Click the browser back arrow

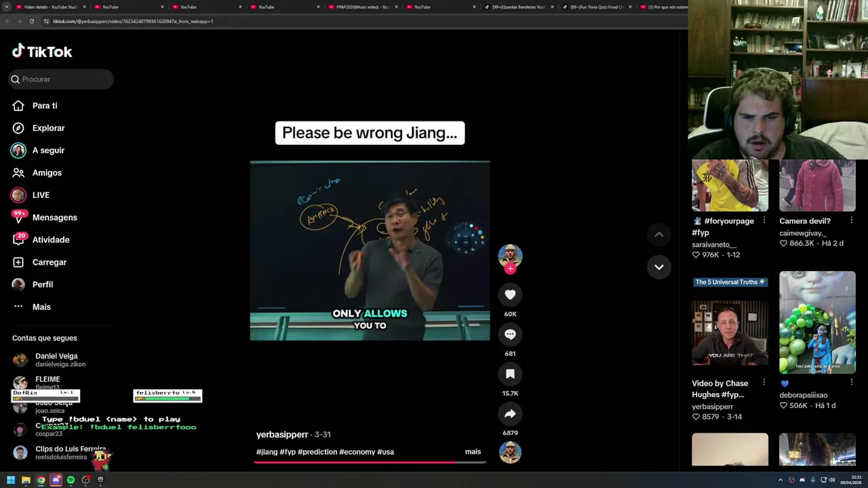[7, 21]
